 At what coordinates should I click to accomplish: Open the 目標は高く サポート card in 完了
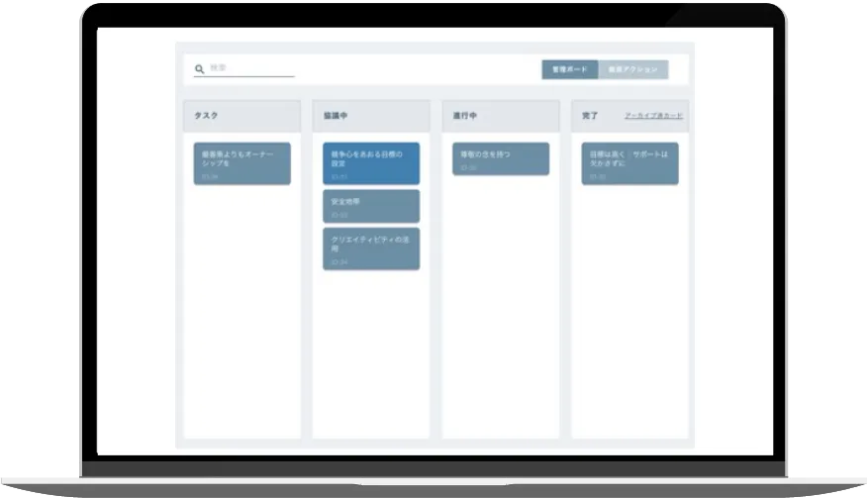[629, 163]
